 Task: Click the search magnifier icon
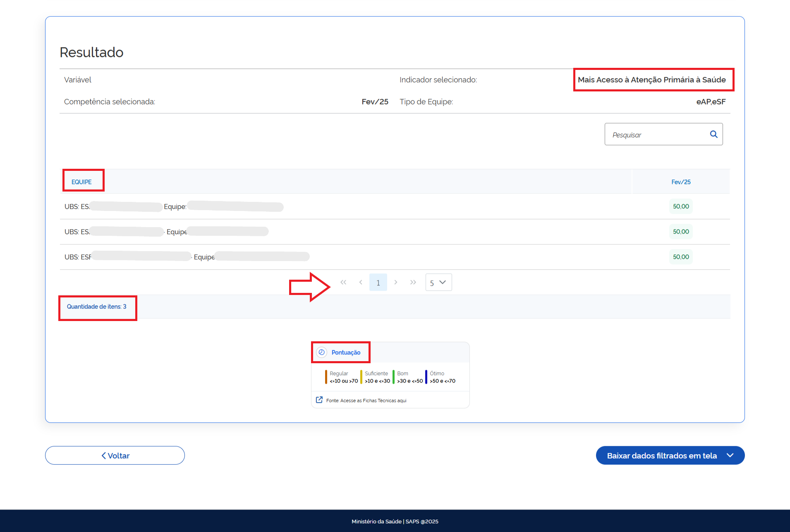pyautogui.click(x=713, y=134)
